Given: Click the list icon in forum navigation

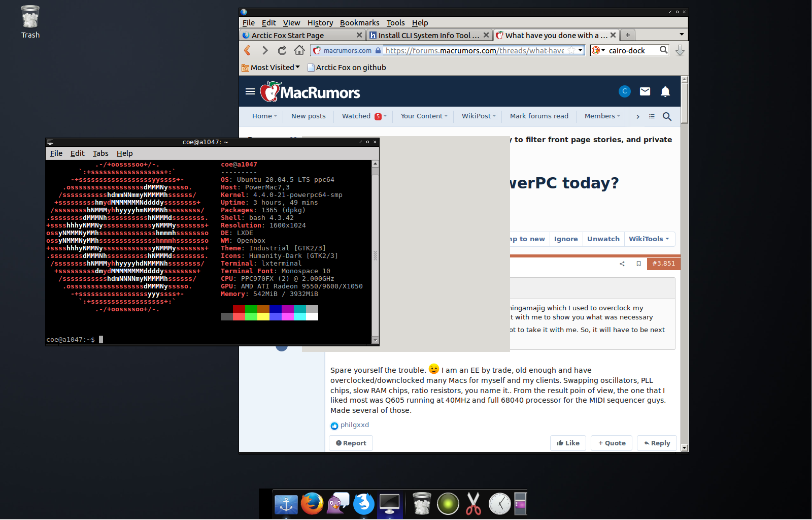Looking at the screenshot, I should pos(652,116).
